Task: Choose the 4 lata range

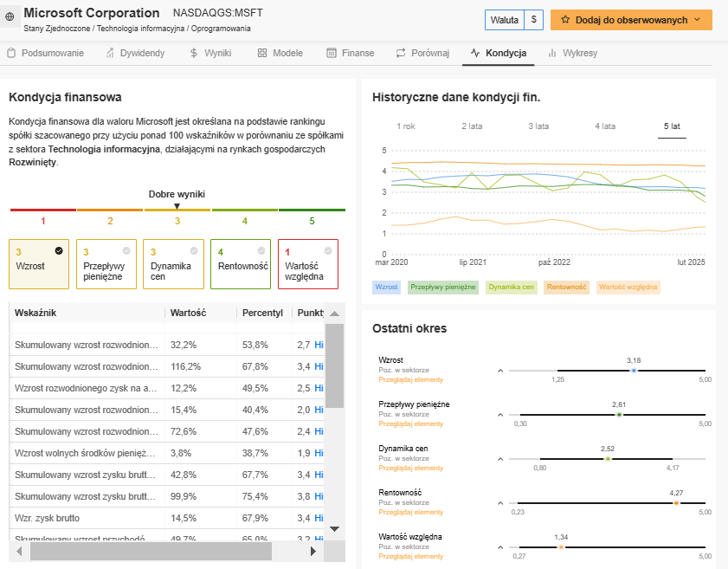Action: [x=605, y=126]
